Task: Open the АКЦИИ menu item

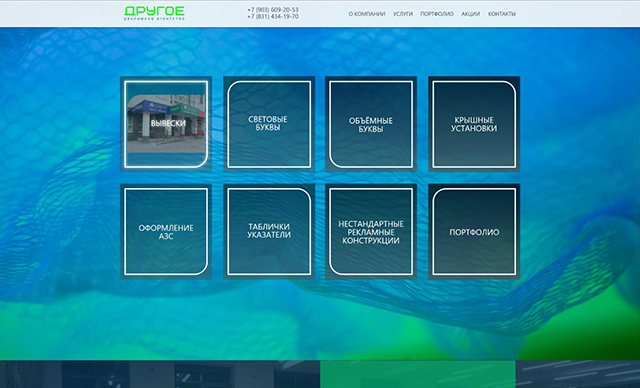Action: pos(470,14)
